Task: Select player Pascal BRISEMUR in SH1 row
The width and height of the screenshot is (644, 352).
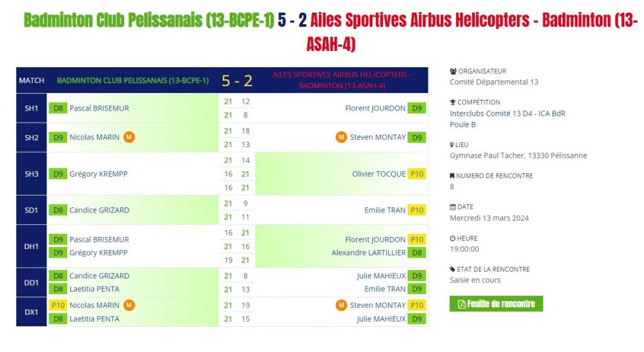Action: coord(99,108)
